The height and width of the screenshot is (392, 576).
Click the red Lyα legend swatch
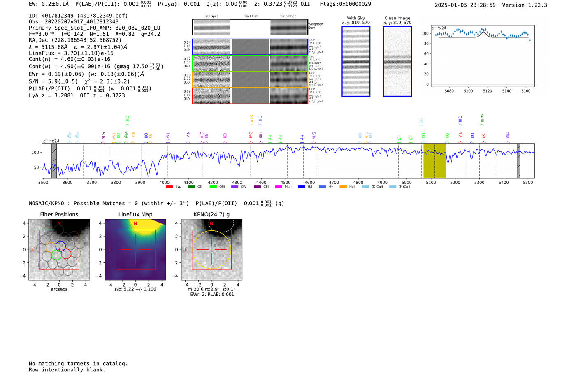(x=169, y=187)
